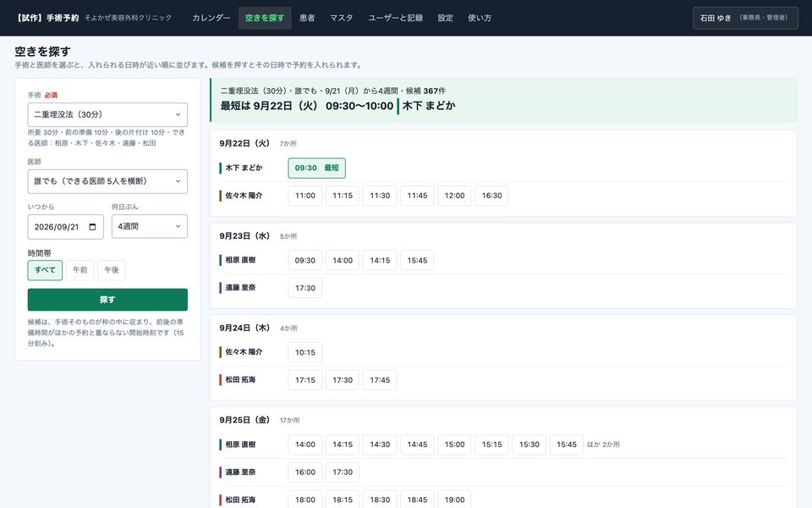Pick 11:00 slot for 佐々木 陽介 on 9月22日
This screenshot has width=812, height=508.
coord(305,196)
